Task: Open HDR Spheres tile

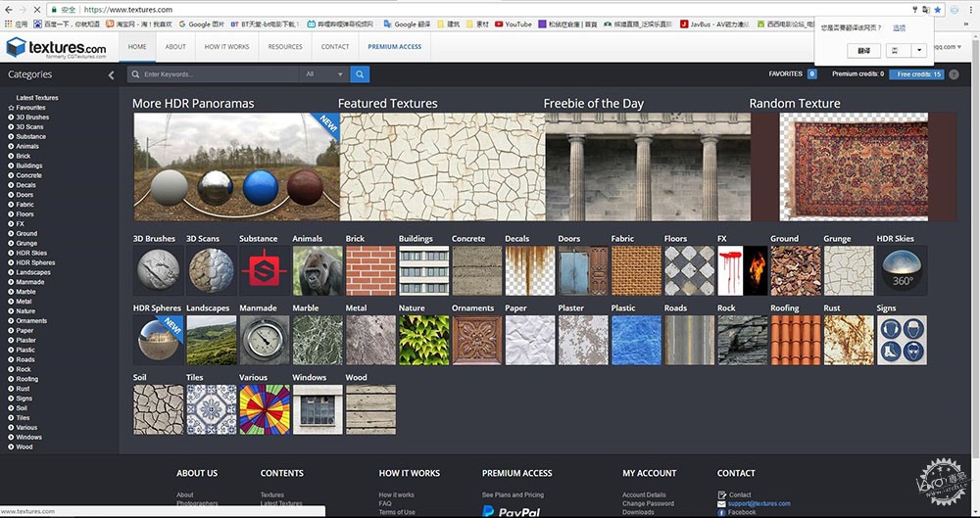Action: (x=158, y=340)
